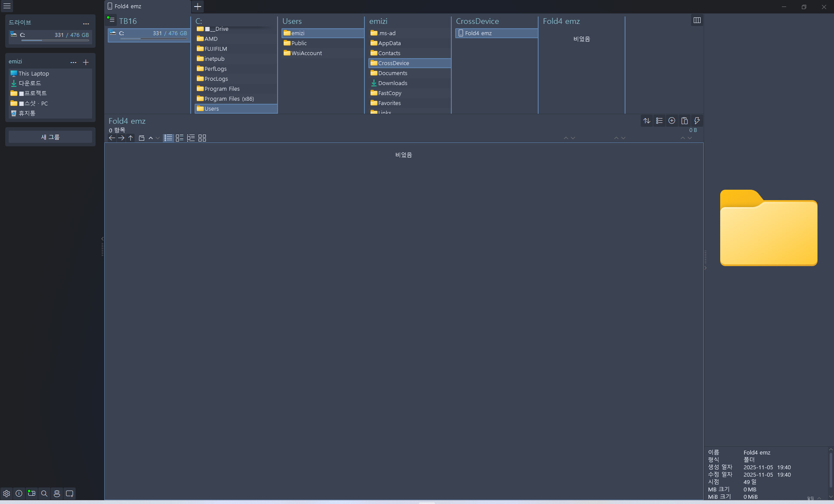
Task: Open the hamburger main menu
Action: point(7,6)
